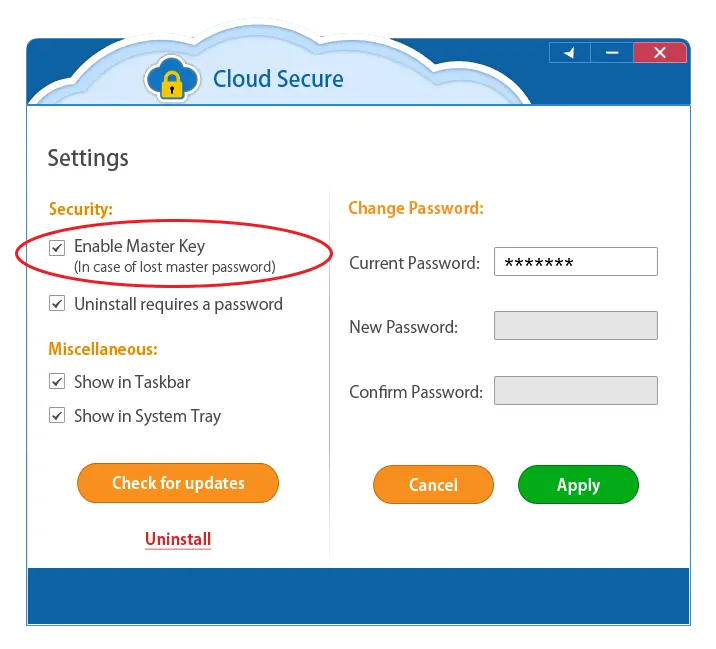This screenshot has width=716, height=649.
Task: Click the Cloud Secure title text
Action: pos(278,79)
